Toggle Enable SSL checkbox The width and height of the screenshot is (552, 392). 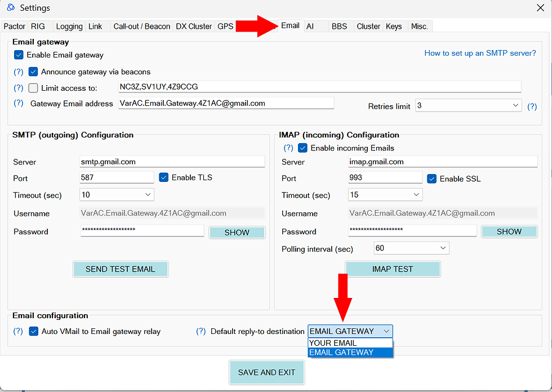pyautogui.click(x=431, y=179)
